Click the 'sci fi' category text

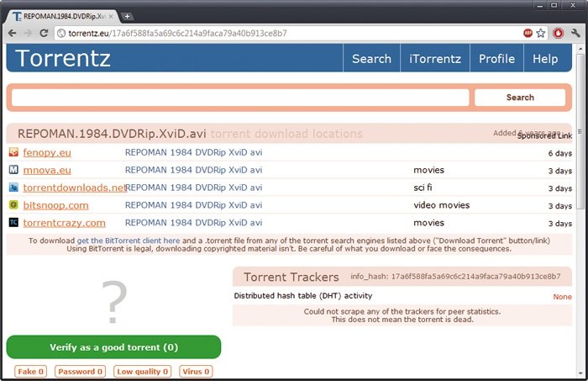[423, 188]
